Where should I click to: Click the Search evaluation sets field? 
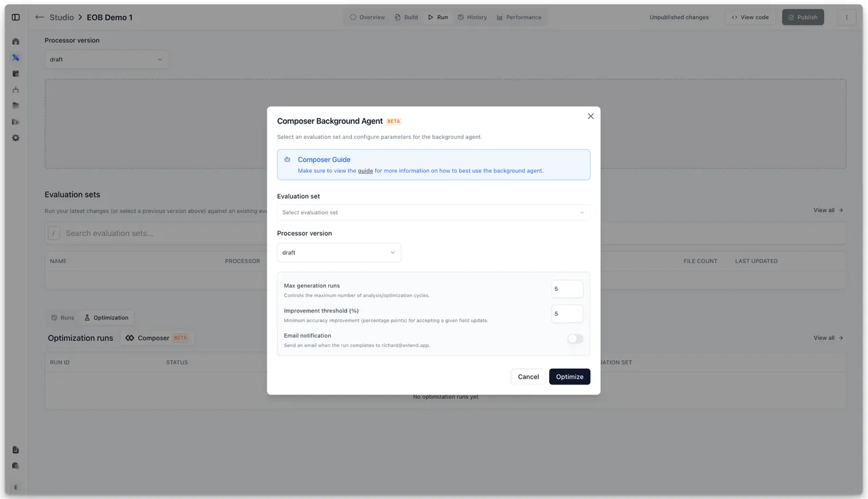tap(446, 233)
